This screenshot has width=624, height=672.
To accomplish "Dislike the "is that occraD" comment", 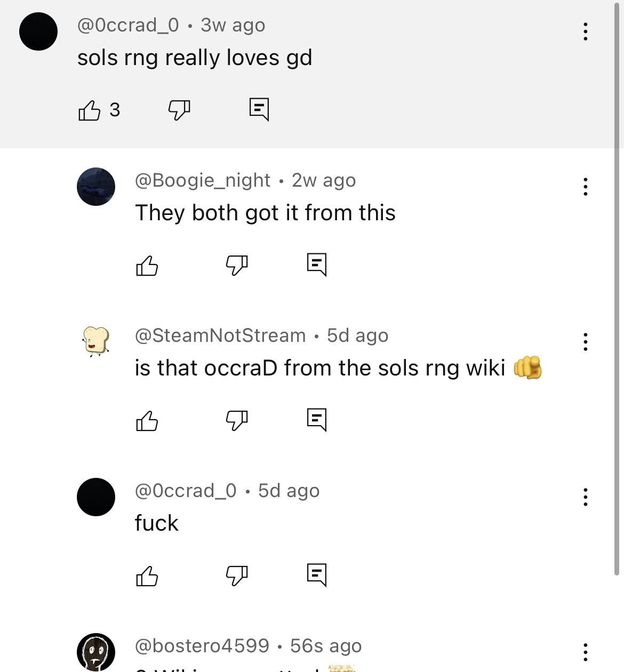I will pos(237,421).
